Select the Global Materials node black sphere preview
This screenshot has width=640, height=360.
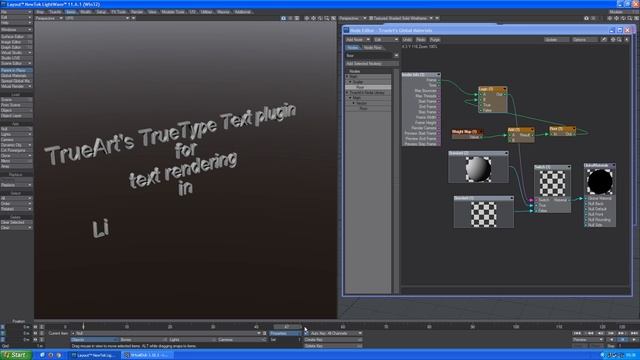point(600,182)
